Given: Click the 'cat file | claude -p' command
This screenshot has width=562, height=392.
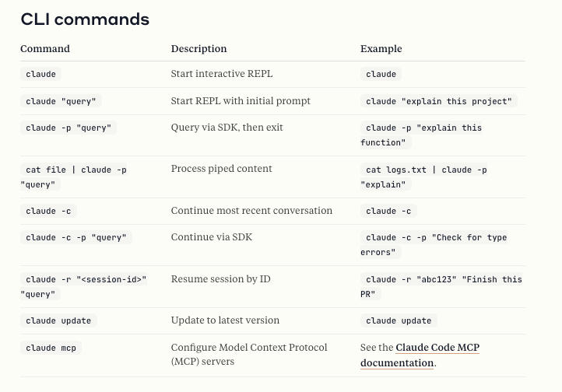Looking at the screenshot, I should click(x=76, y=169).
